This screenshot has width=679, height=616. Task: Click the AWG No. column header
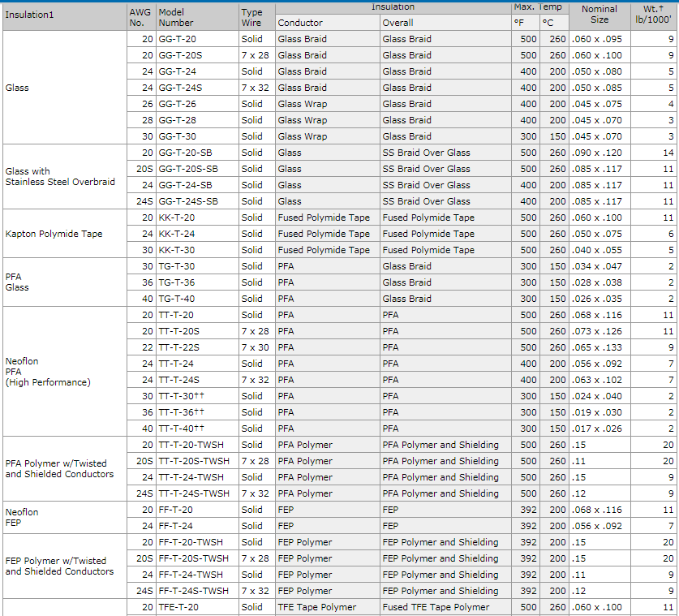pos(141,17)
